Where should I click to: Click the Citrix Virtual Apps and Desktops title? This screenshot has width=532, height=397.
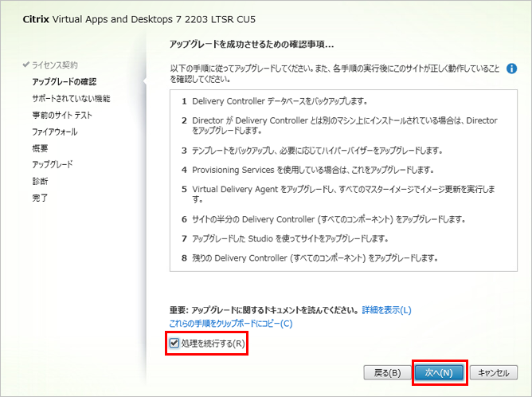pos(139,19)
